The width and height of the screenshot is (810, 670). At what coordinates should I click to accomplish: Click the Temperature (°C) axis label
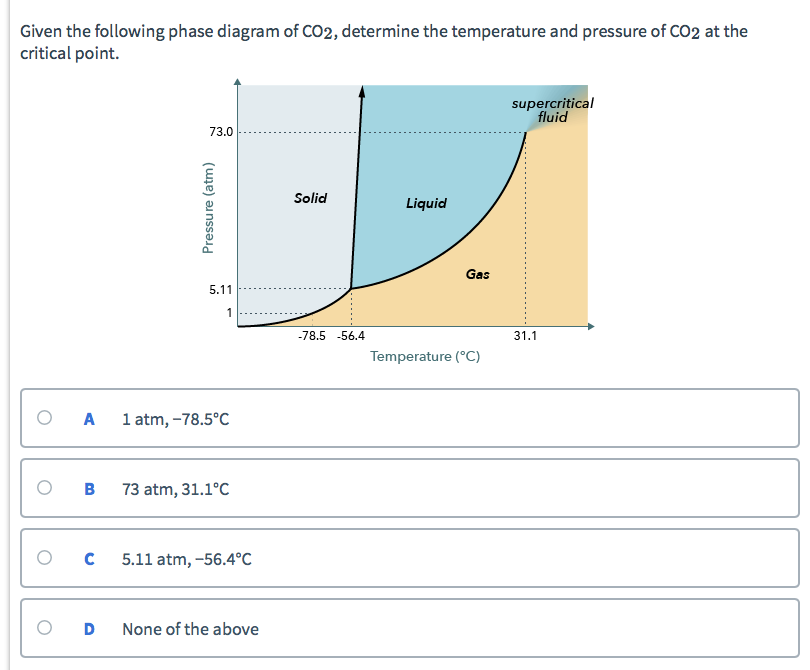424,356
